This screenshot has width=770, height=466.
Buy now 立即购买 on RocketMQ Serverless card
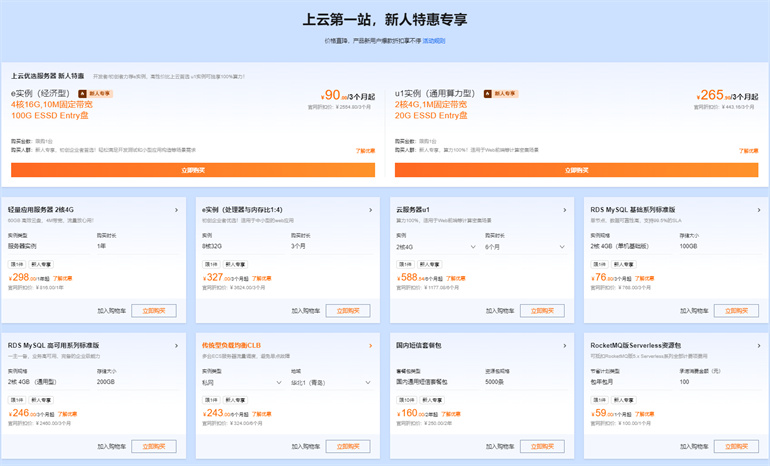click(x=736, y=446)
